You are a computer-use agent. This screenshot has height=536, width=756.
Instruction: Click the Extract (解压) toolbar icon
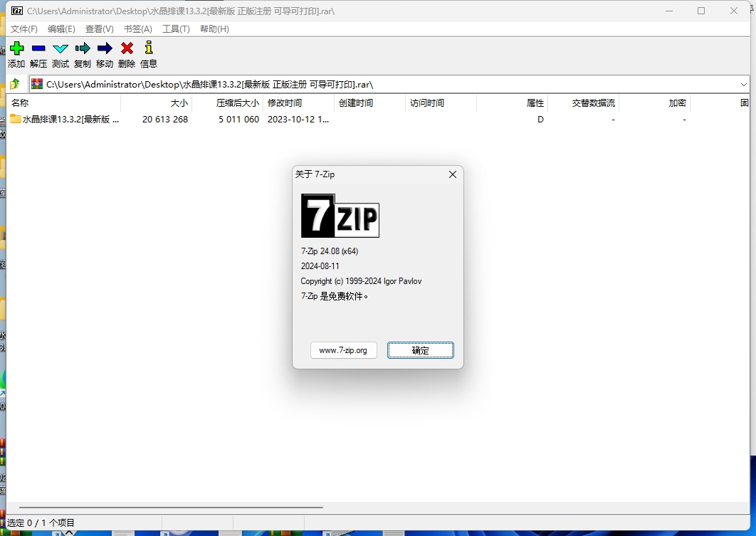[38, 48]
